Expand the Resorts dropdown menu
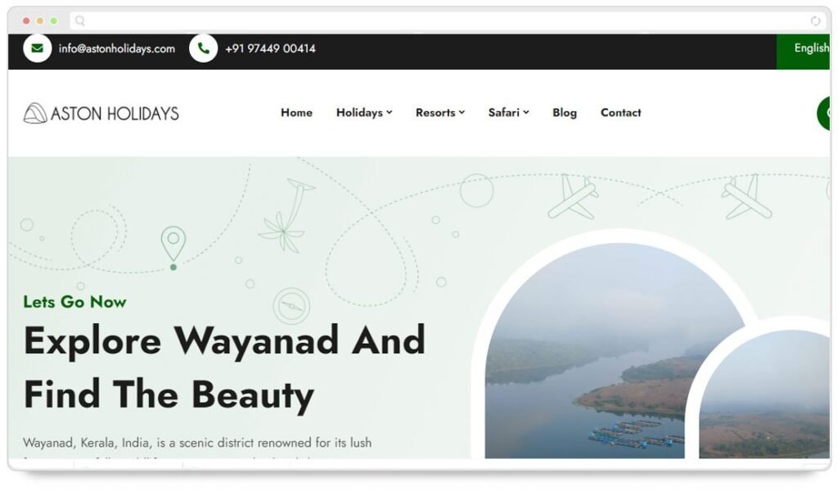Image resolution: width=838 pixels, height=504 pixels. [x=440, y=113]
